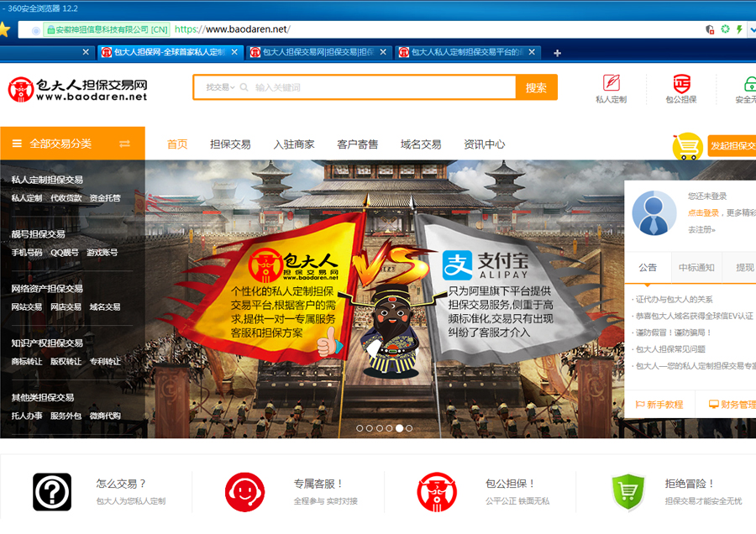Viewport: 756px width, 534px height.
Task: Click the 私人定制 pen icon in header
Action: click(x=611, y=83)
